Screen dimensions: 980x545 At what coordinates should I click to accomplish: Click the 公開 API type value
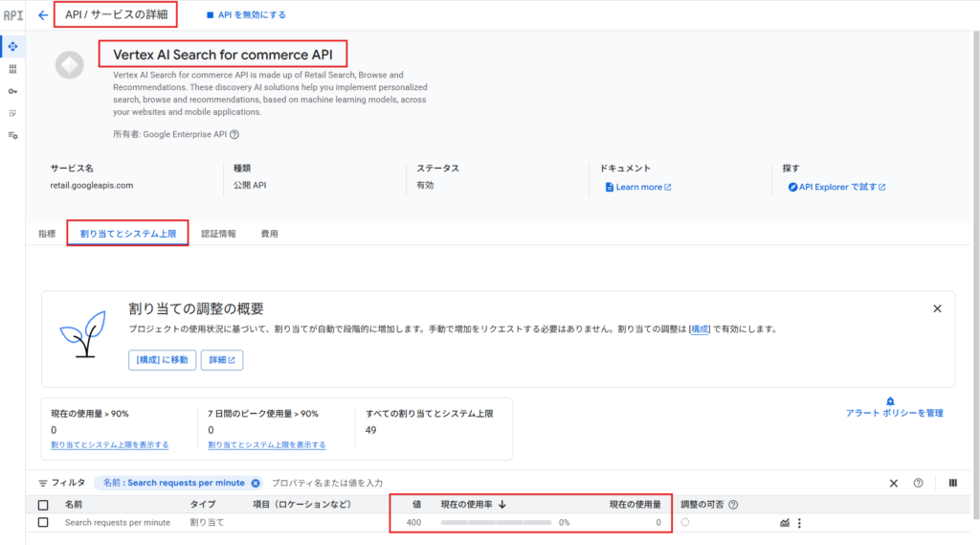[x=250, y=185]
